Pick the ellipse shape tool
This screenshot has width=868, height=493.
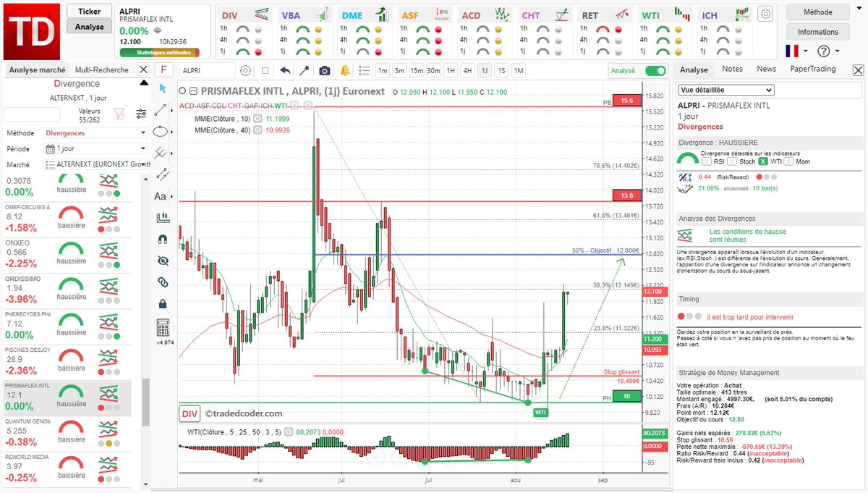[x=161, y=132]
